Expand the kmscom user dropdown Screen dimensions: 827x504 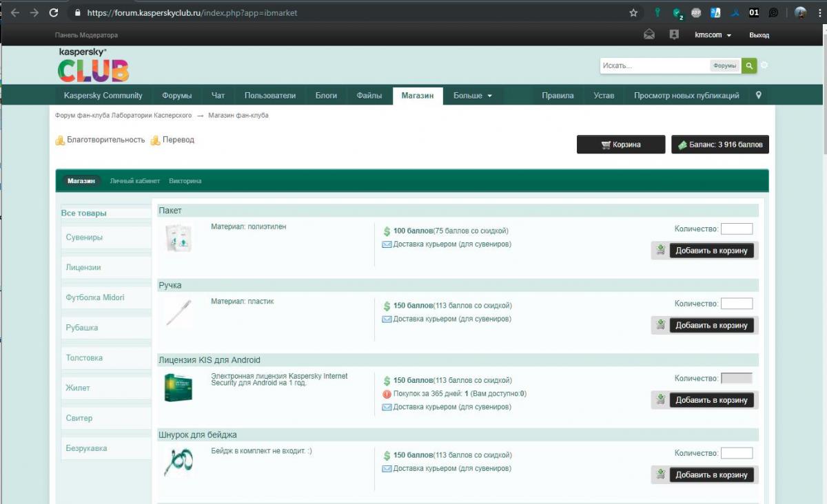pyautogui.click(x=713, y=35)
